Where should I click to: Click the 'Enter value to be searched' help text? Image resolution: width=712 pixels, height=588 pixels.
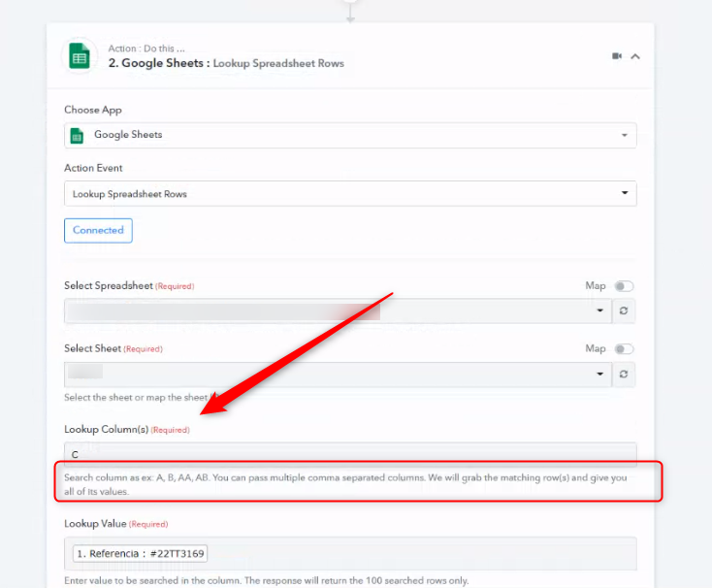pyautogui.click(x=267, y=581)
